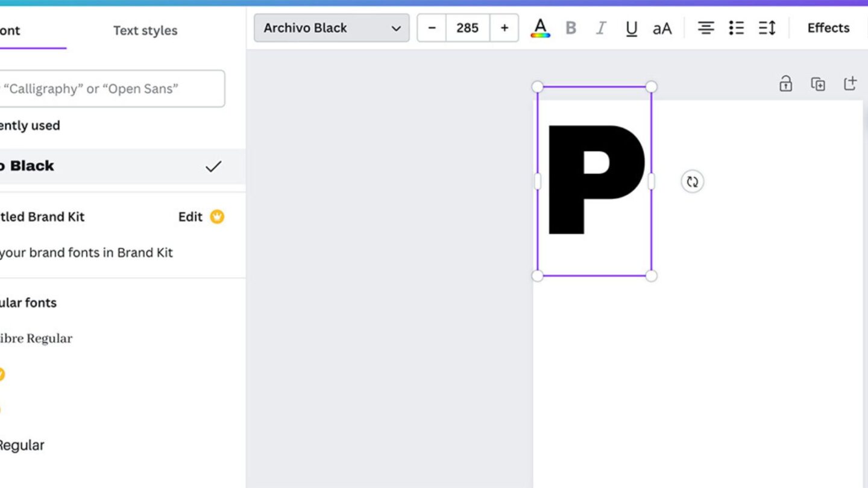Open the letter and line spacing options
The width and height of the screenshot is (868, 488).
coord(767,28)
